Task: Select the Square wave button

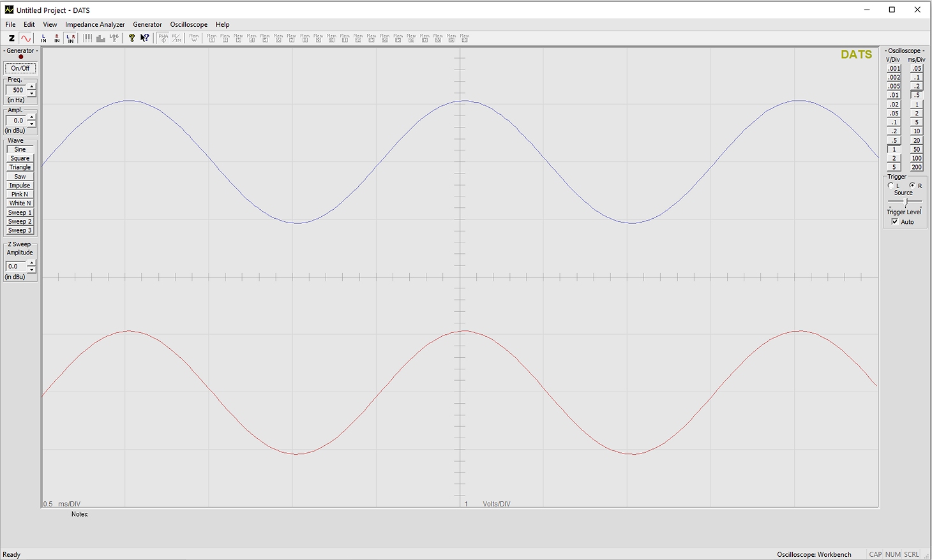Action: point(20,158)
